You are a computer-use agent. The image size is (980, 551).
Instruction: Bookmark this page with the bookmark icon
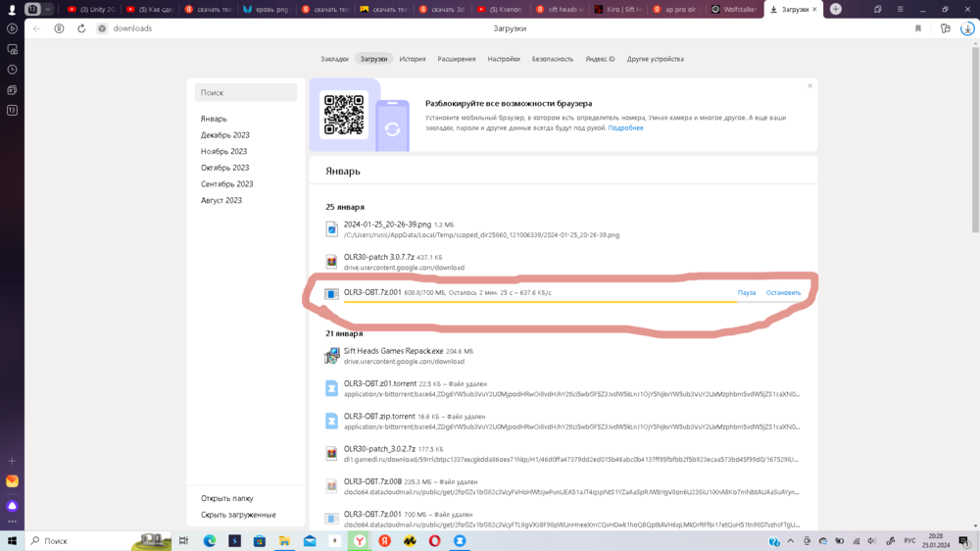tap(918, 28)
